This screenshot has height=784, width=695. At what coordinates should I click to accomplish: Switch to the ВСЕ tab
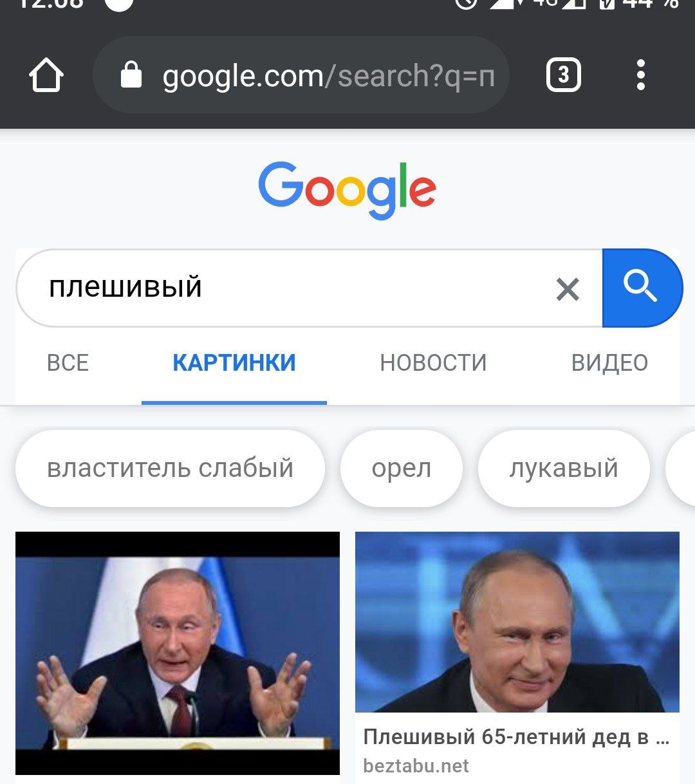68,363
